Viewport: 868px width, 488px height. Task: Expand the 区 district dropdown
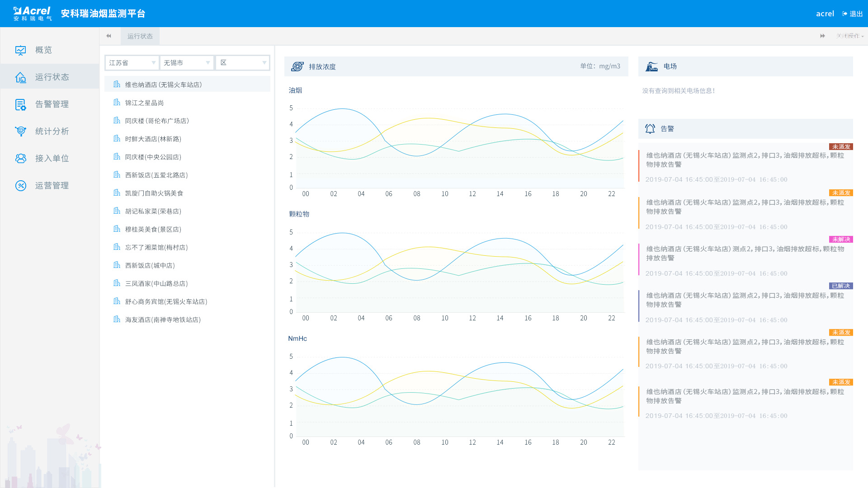(243, 63)
